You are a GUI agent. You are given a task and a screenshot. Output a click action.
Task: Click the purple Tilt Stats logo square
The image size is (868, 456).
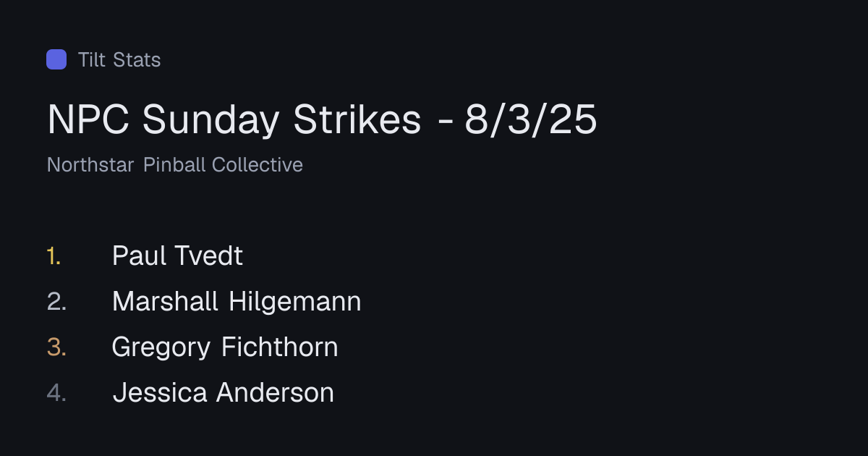56,59
